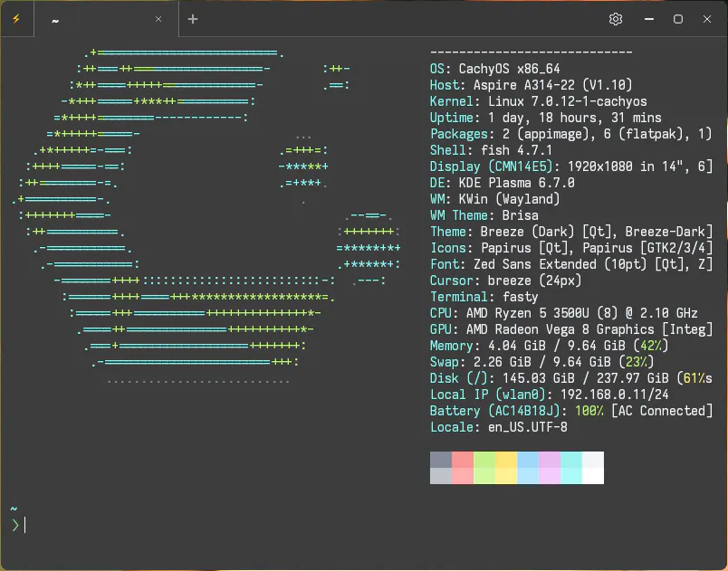Click the WM: KWin (Wayland) line
The width and height of the screenshot is (728, 571).
pyautogui.click(x=495, y=199)
